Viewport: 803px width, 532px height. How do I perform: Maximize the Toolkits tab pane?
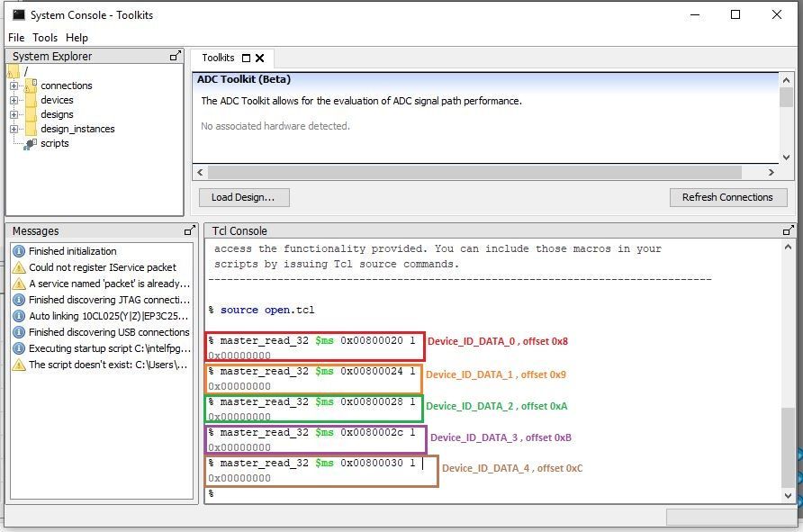247,58
